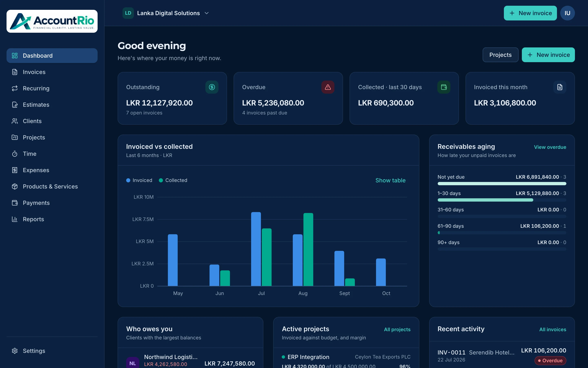Click the blue Oct invoiced bar in chart
The image size is (588, 368).
pyautogui.click(x=381, y=272)
